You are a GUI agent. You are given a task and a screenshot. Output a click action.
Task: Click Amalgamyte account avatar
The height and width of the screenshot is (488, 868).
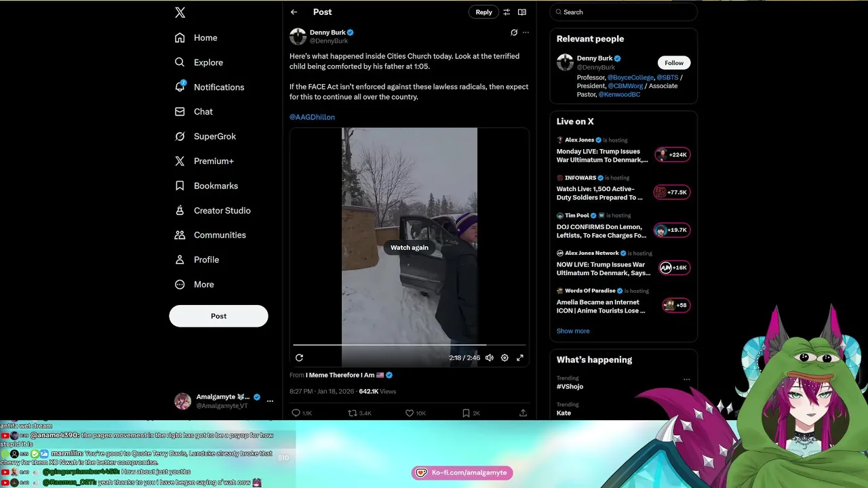pos(182,401)
